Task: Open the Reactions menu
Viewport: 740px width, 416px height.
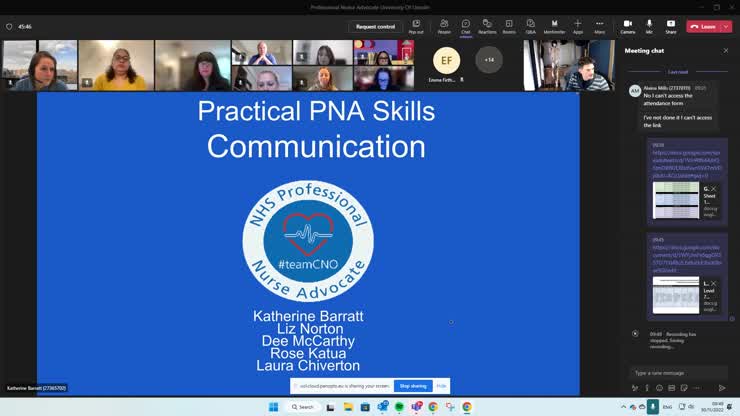Action: coord(487,24)
